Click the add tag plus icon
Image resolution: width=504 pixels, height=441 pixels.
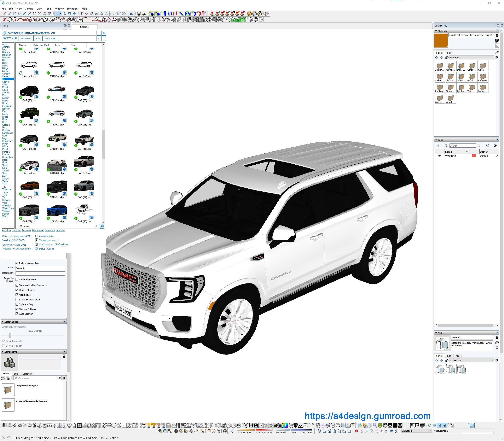[x=438, y=146]
